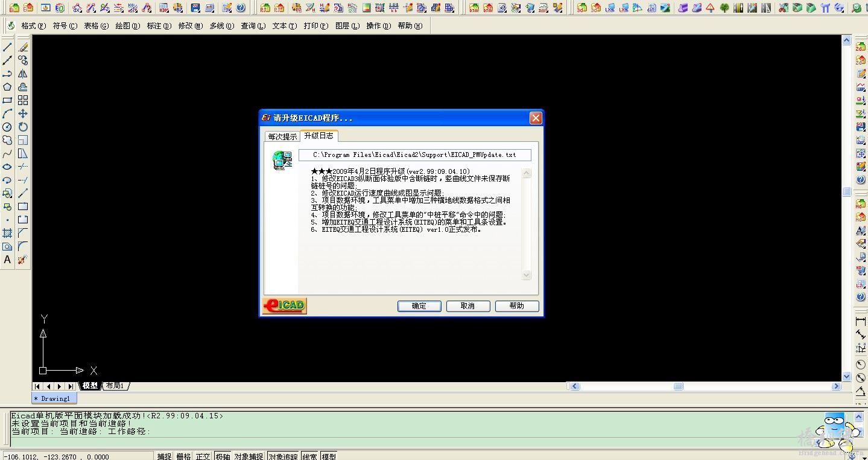The height and width of the screenshot is (460, 868).
Task: Click the coordinates readout in status bar
Action: coord(77,456)
